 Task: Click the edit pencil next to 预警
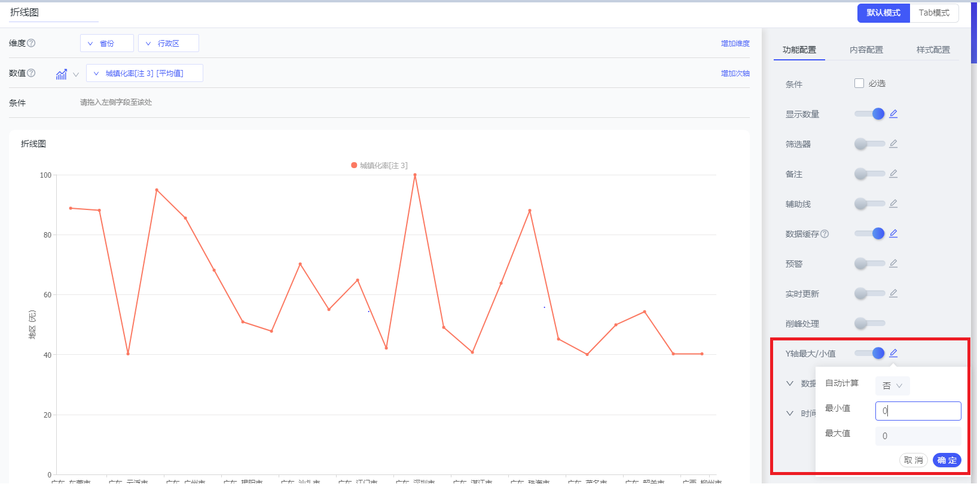coord(893,263)
